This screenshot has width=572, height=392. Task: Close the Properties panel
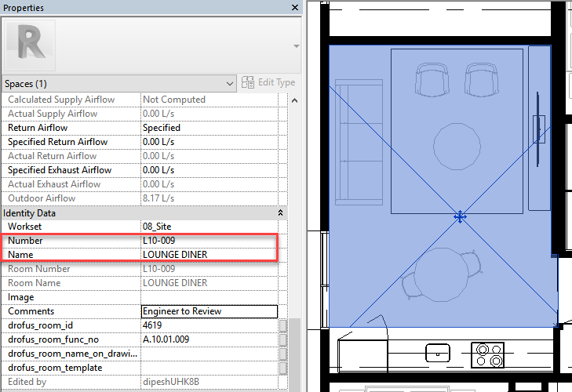pyautogui.click(x=295, y=8)
